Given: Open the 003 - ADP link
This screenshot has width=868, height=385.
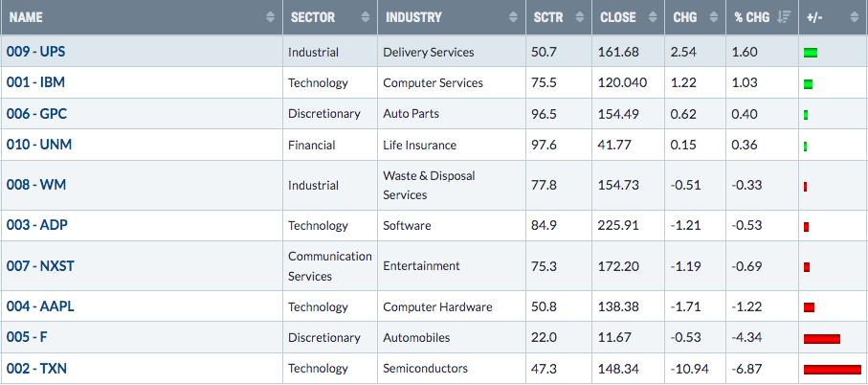Looking at the screenshot, I should 37,225.
